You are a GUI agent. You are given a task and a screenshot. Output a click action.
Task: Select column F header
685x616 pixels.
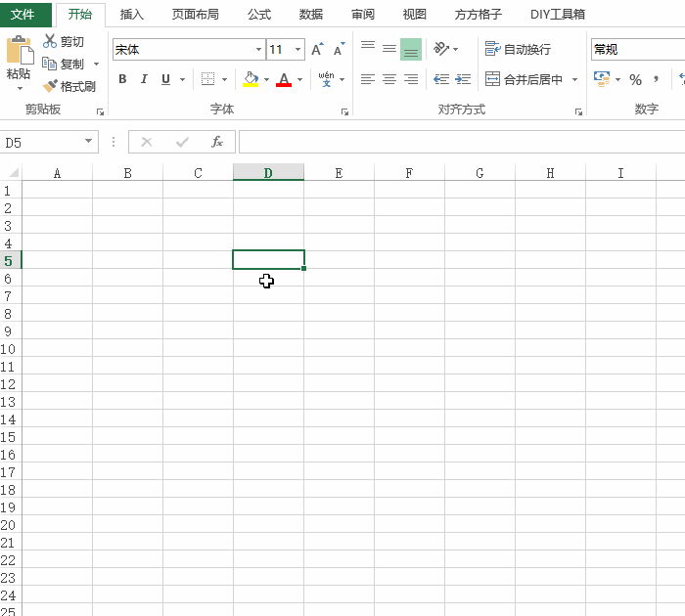point(409,173)
